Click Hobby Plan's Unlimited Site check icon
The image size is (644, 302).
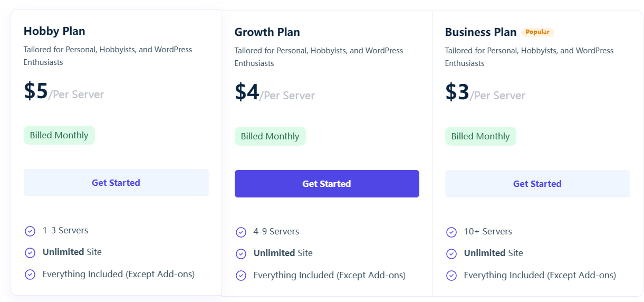point(30,253)
